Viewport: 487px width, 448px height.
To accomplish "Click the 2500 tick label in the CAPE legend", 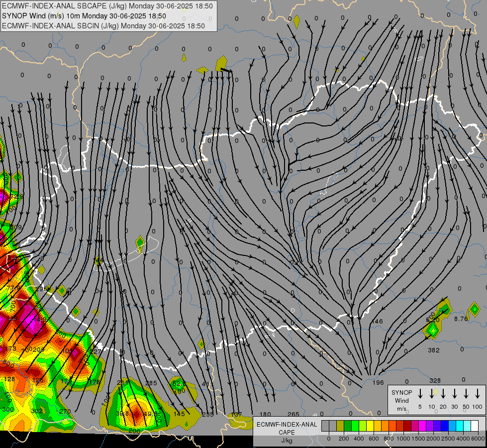I will click(448, 439).
